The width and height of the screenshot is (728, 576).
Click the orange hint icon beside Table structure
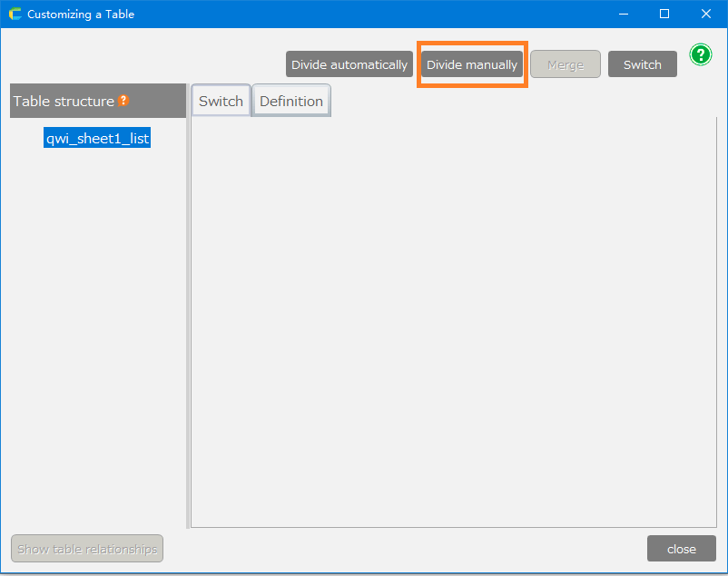(x=123, y=101)
